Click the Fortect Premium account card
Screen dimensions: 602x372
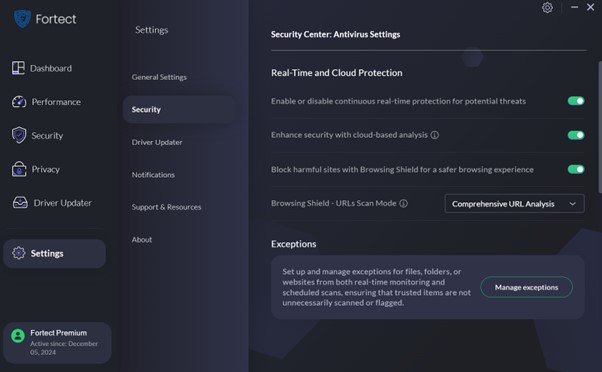[x=57, y=342]
